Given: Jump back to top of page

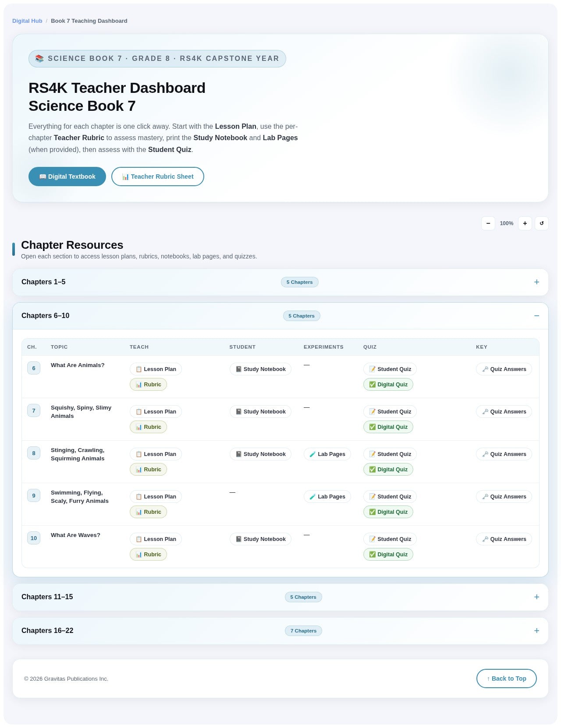Looking at the screenshot, I should [x=507, y=679].
